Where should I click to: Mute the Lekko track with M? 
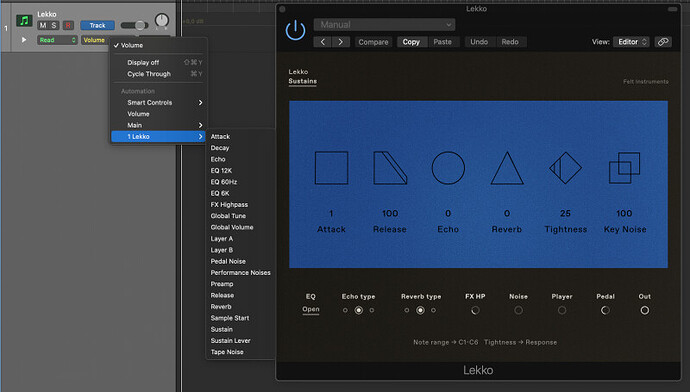point(43,26)
